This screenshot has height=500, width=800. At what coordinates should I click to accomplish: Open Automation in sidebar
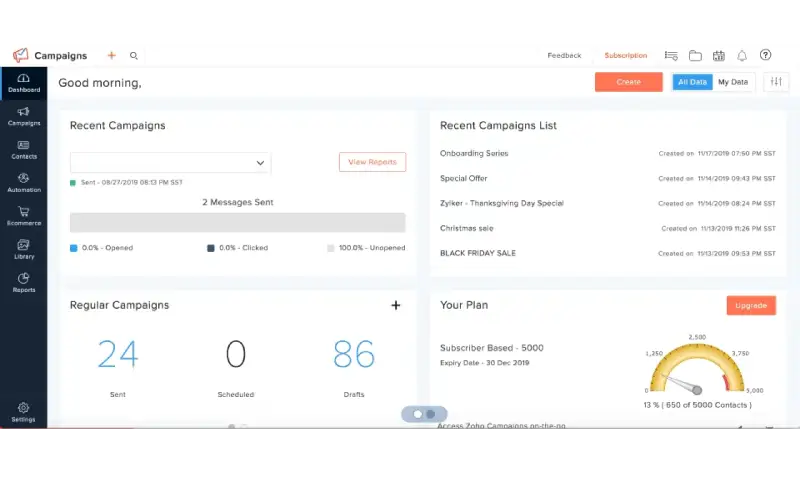(23, 183)
